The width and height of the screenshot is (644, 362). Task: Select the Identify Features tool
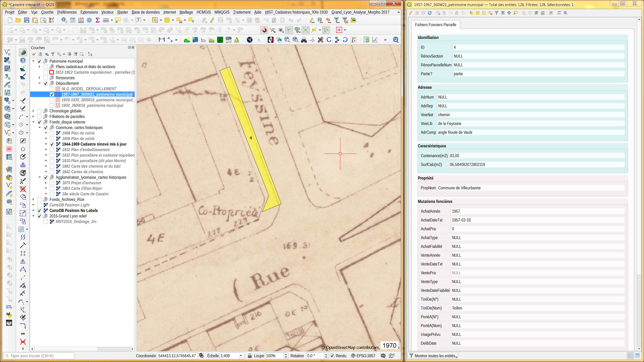(x=64, y=20)
